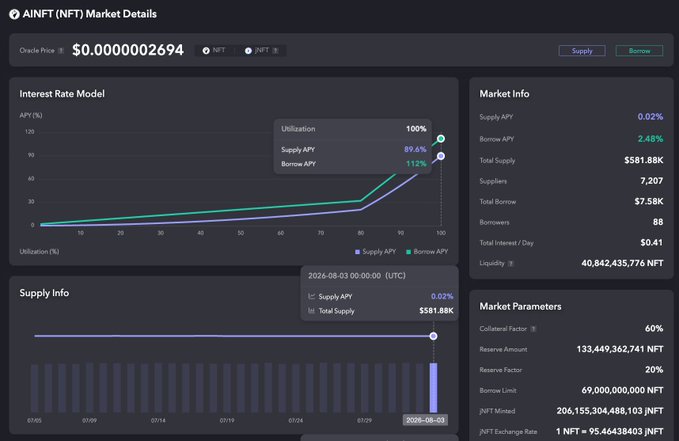Click the 07/24 date label
The width and height of the screenshot is (679, 441).
(296, 421)
